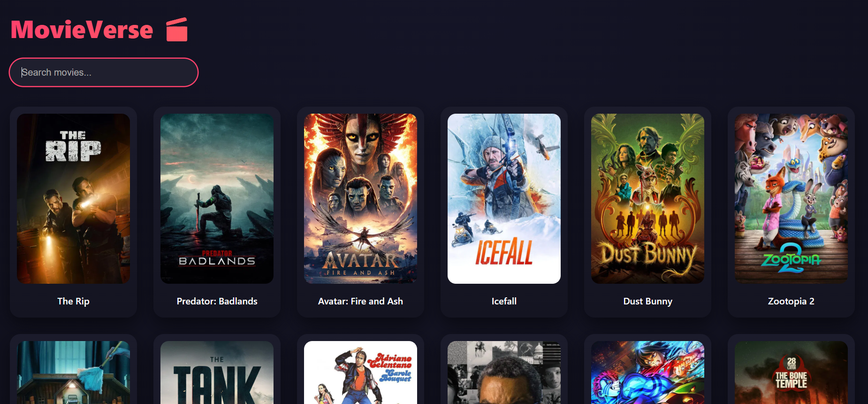
Task: Click the "Zootopia 2" title label
Action: (x=791, y=301)
